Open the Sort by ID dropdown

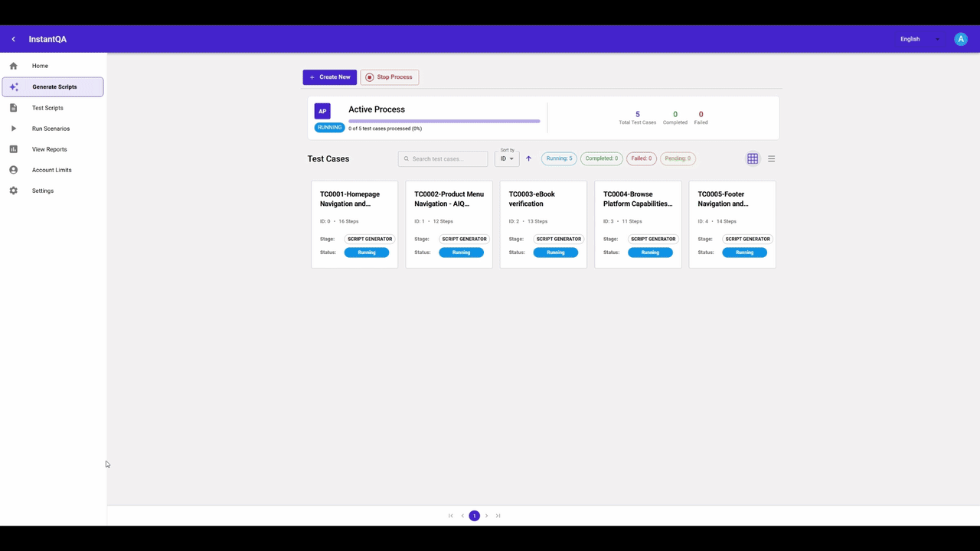point(507,158)
